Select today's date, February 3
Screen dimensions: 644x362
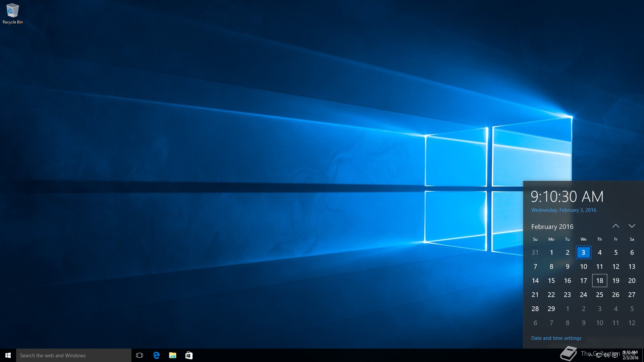click(583, 252)
